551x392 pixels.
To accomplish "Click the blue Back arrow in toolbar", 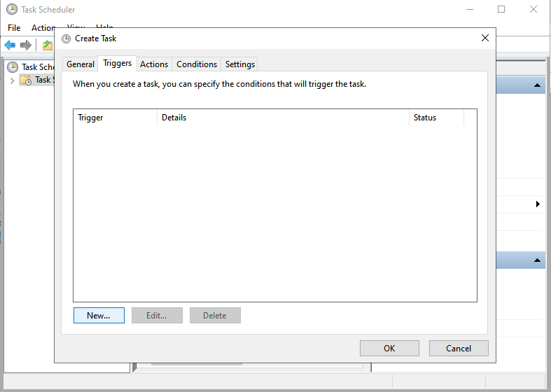I will (10, 45).
